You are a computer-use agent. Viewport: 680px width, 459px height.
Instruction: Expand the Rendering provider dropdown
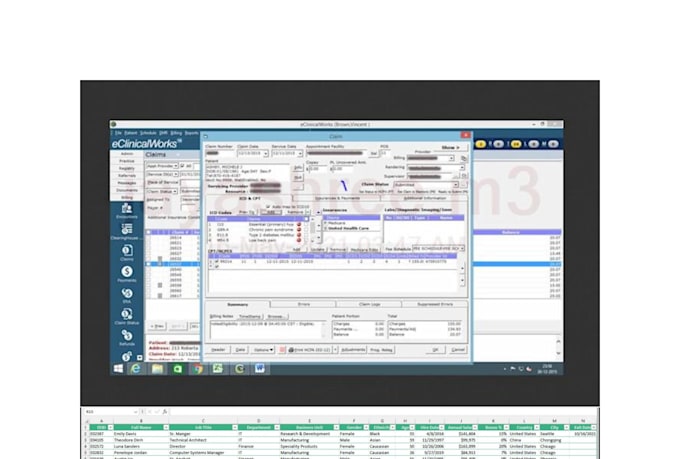462,167
